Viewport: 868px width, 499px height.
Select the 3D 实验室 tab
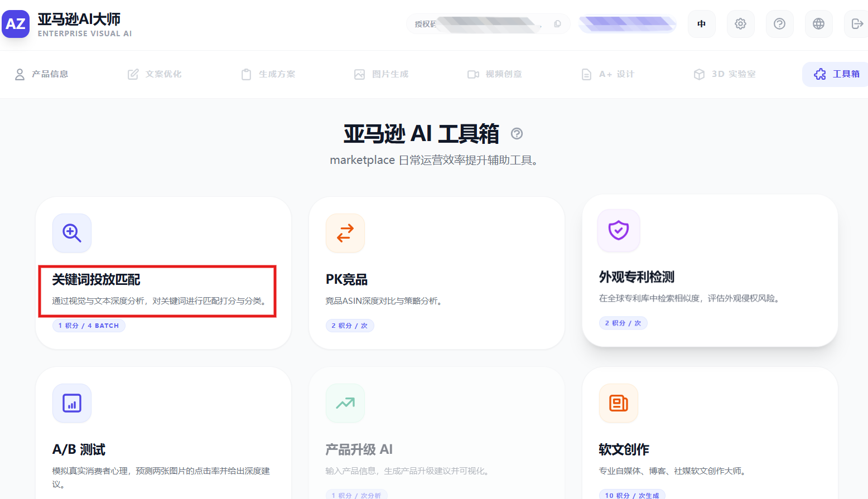pyautogui.click(x=725, y=74)
